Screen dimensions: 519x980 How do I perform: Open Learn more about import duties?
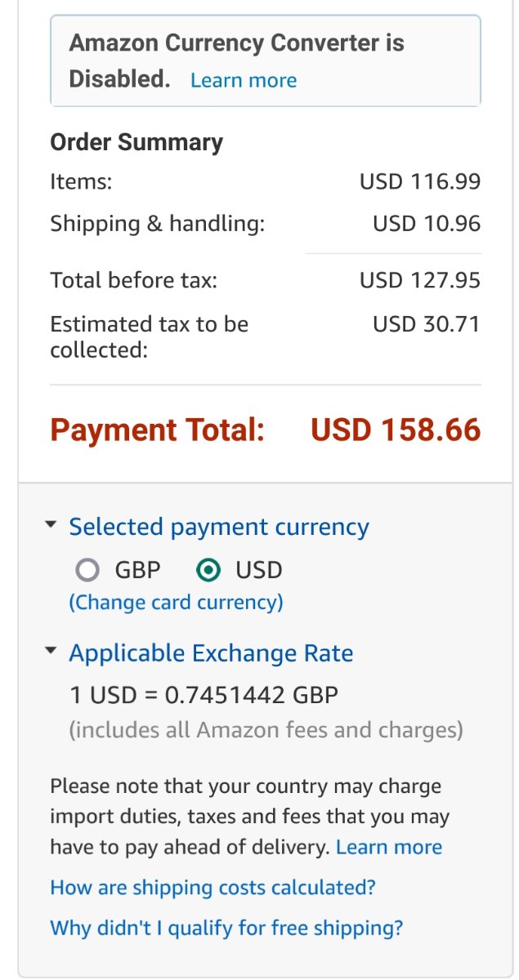389,848
